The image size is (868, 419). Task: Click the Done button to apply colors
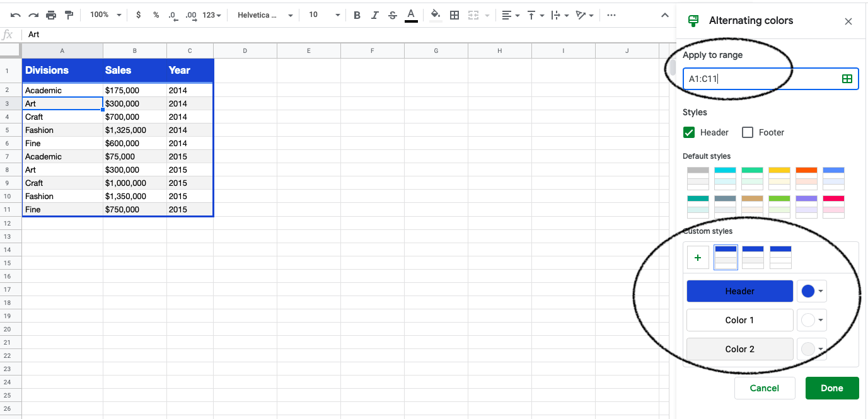pyautogui.click(x=831, y=388)
